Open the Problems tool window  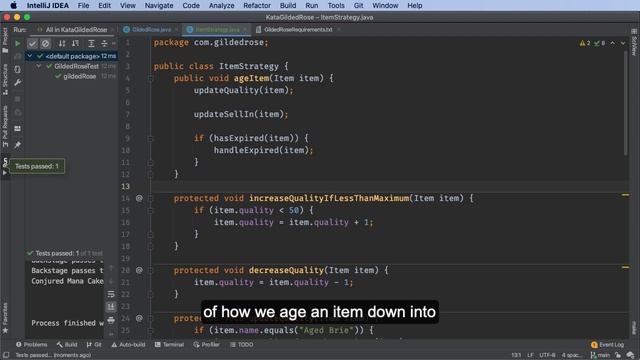click(31, 344)
